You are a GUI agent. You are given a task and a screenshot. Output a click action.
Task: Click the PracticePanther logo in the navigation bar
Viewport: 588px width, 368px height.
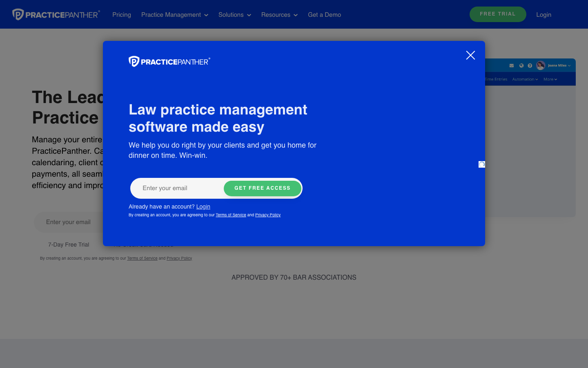pyautogui.click(x=56, y=14)
